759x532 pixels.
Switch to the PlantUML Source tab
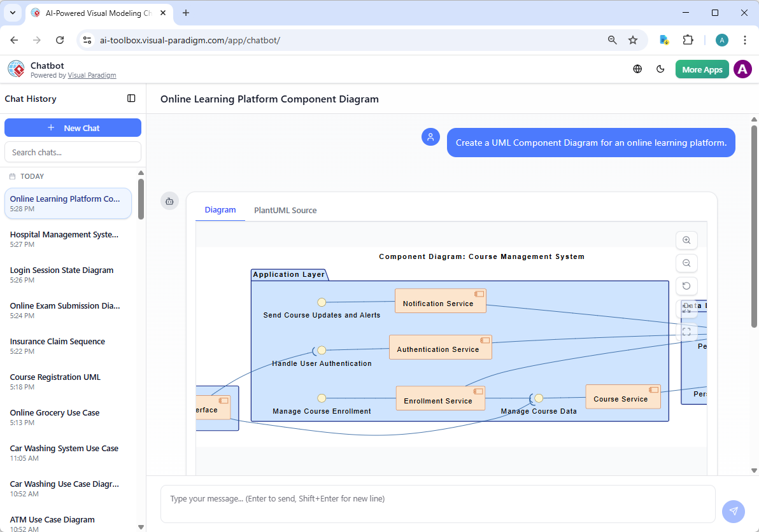(285, 210)
